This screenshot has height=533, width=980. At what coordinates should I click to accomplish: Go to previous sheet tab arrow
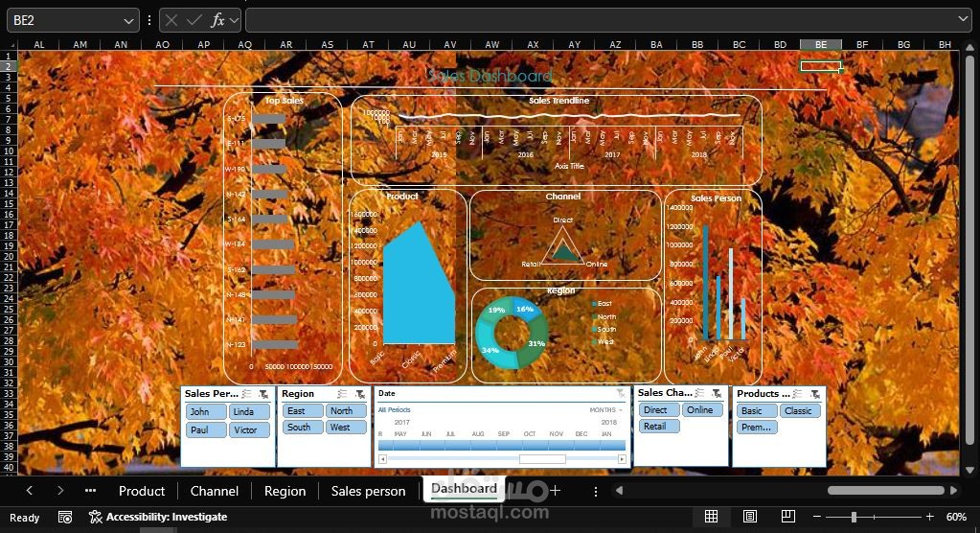(x=30, y=491)
